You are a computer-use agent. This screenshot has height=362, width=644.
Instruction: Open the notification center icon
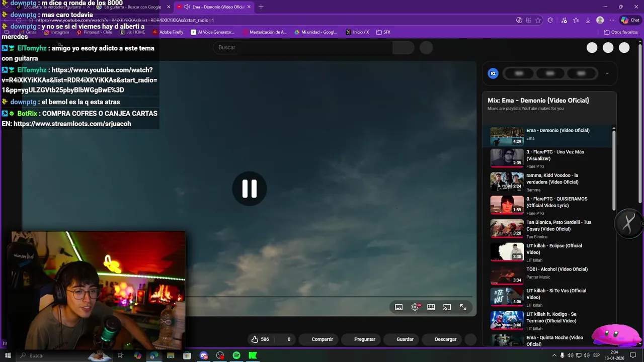633,355
